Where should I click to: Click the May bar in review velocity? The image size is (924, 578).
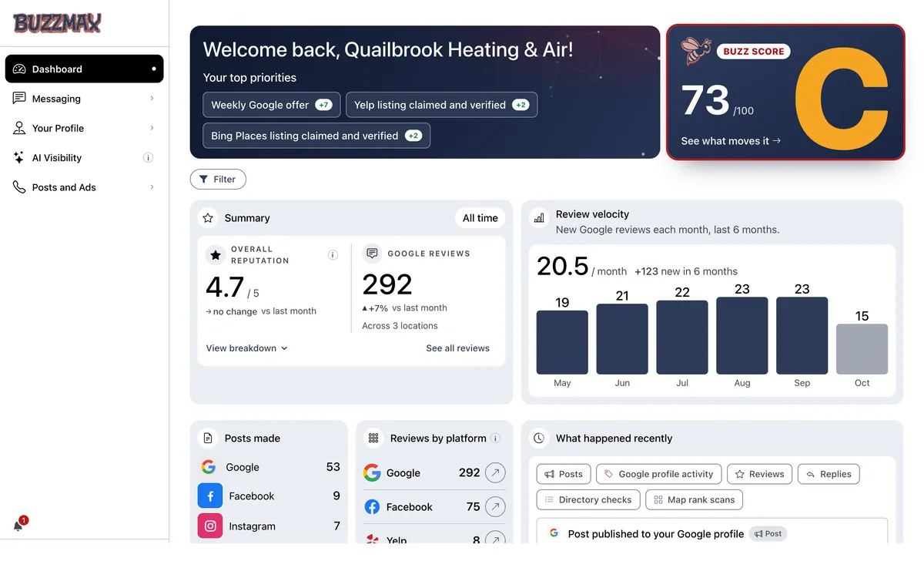pos(562,342)
